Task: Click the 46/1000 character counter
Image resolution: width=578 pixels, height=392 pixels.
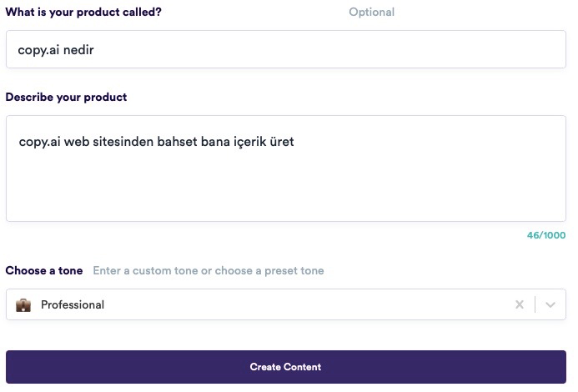Action: 546,235
